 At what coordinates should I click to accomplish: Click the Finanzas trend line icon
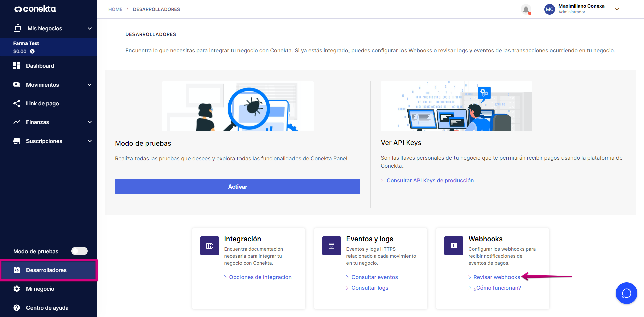[x=17, y=122]
